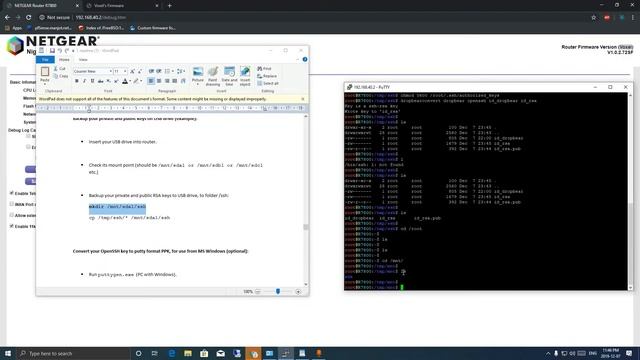Bookmark this page with the star icon

coord(593,17)
